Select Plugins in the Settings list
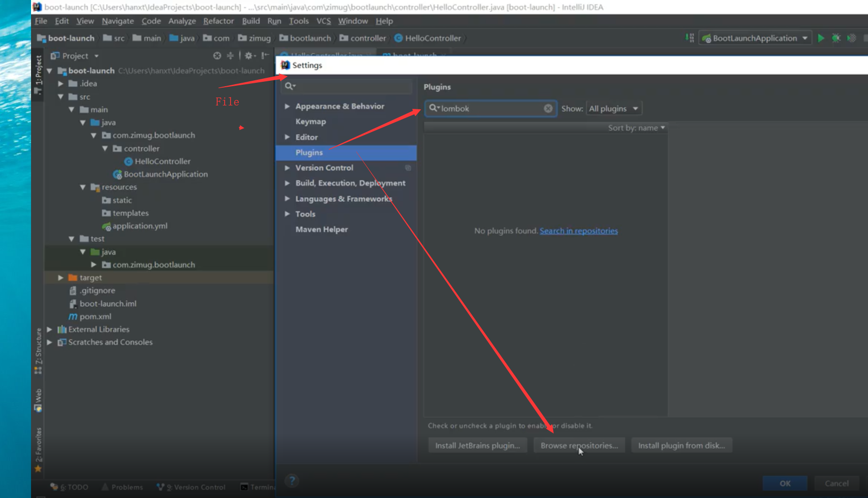This screenshot has width=868, height=498. pyautogui.click(x=346, y=153)
